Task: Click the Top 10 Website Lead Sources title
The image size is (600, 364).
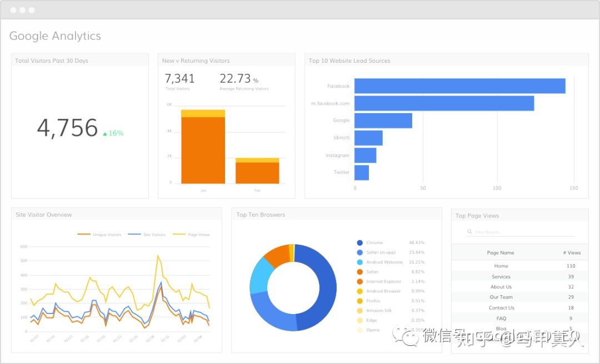Action: coord(349,61)
